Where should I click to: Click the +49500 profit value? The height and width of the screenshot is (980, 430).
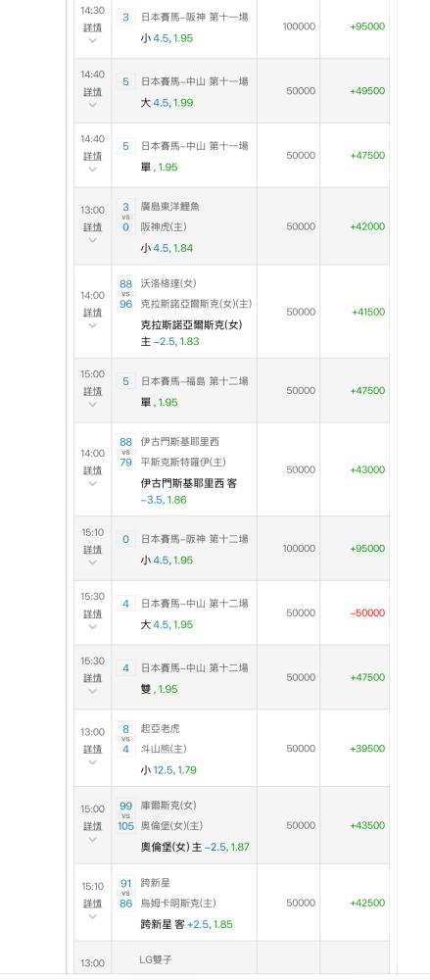coord(367,90)
